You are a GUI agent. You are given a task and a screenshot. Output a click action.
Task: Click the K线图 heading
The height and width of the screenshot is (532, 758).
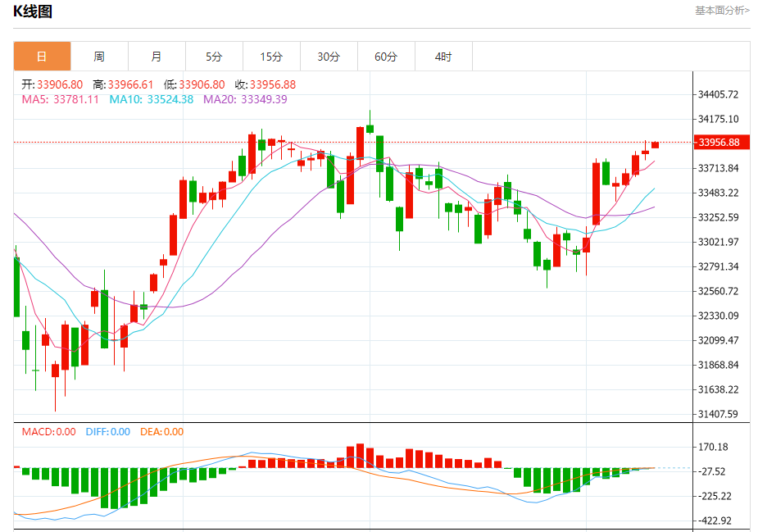coord(33,11)
